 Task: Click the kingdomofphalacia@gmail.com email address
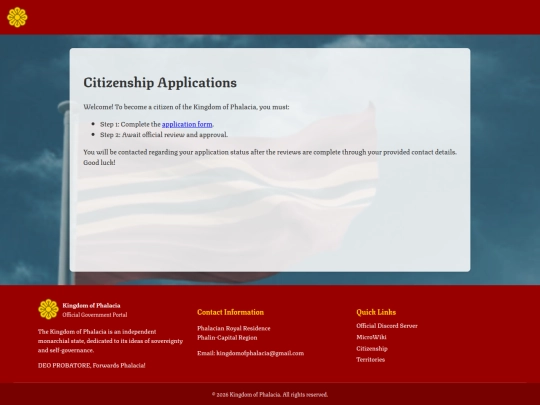[260, 353]
